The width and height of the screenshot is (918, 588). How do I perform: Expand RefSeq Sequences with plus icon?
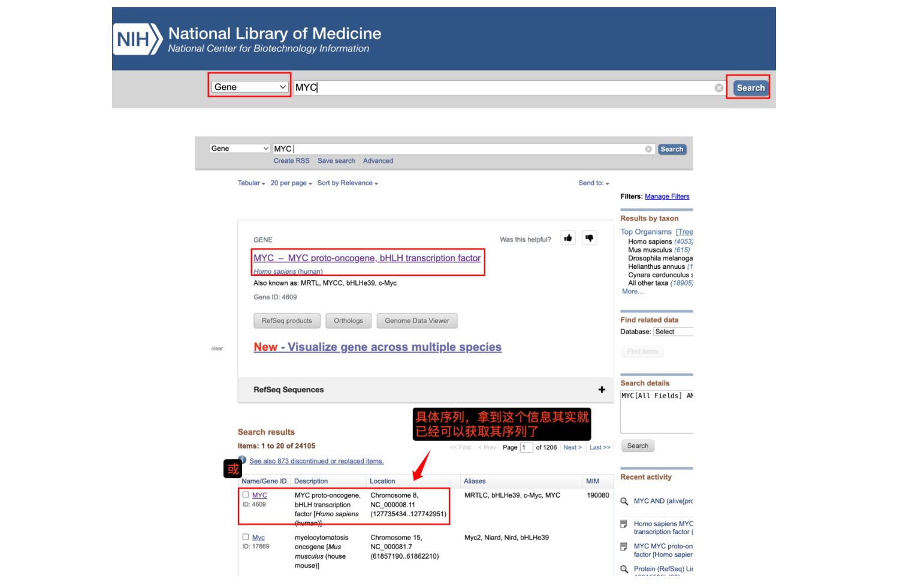pyautogui.click(x=602, y=390)
